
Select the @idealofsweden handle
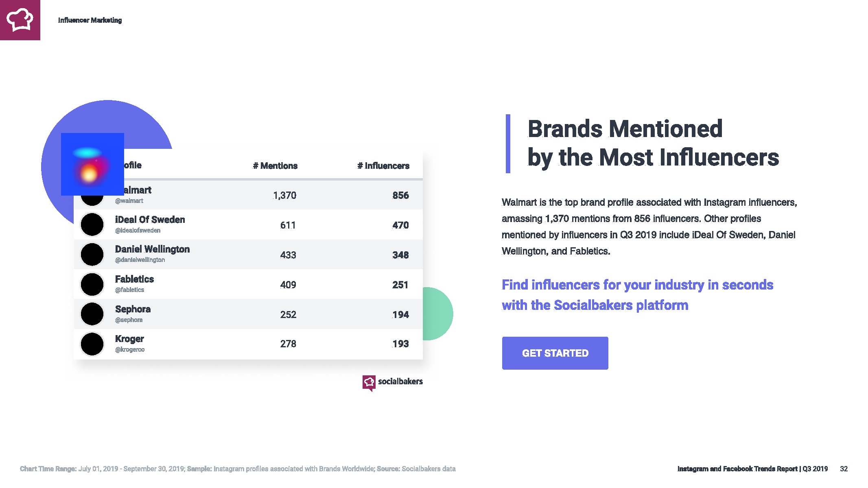coord(138,231)
